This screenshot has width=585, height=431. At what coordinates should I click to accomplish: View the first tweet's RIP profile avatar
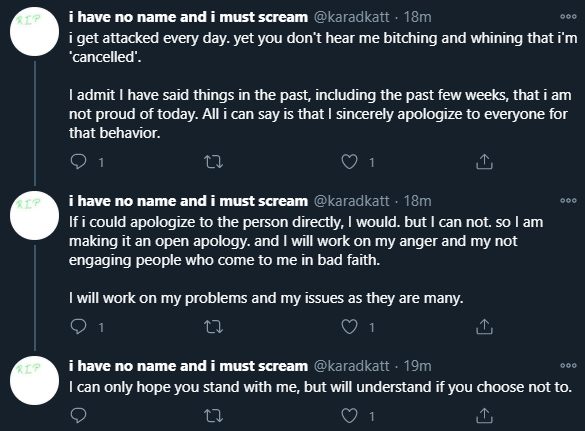(x=34, y=31)
